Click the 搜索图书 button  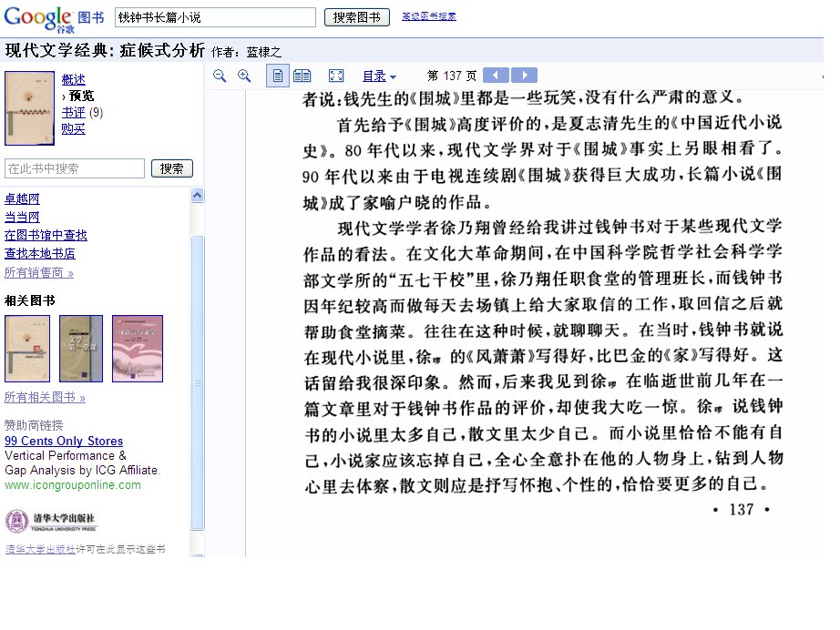357,17
